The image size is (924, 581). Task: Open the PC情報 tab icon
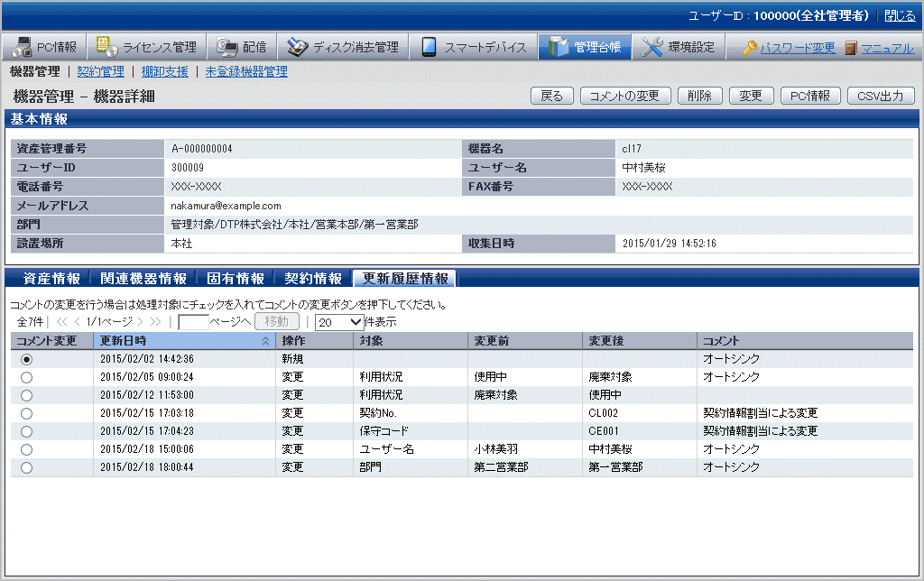pyautogui.click(x=22, y=48)
